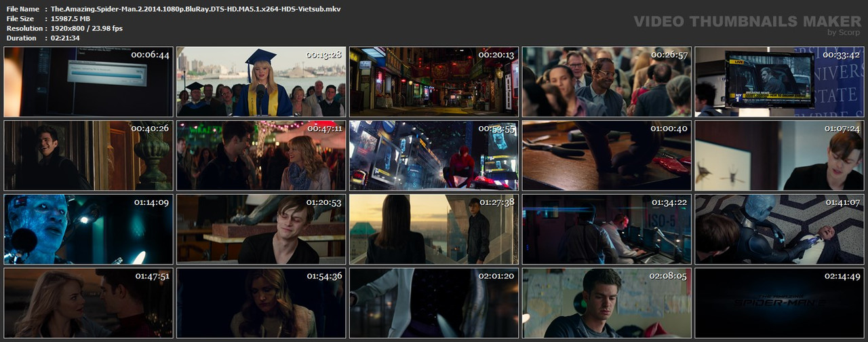This screenshot has height=342, width=868.
Task: Select the thumbnail stamped 01:41:07
Action: pyautogui.click(x=780, y=230)
